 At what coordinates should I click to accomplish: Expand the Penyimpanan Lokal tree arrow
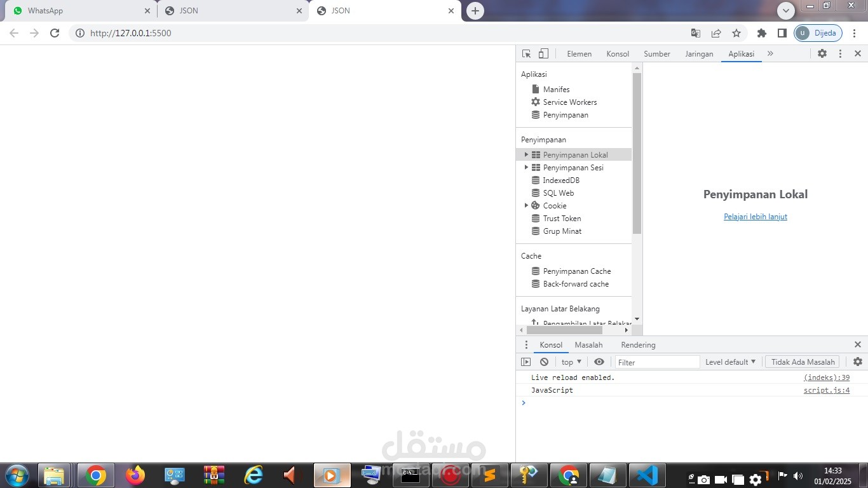click(x=526, y=155)
